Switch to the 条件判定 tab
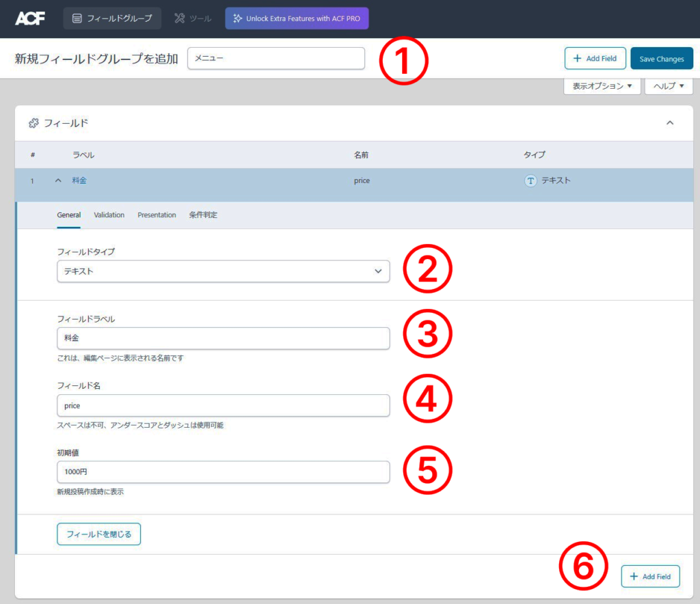This screenshot has width=700, height=604. pos(202,215)
